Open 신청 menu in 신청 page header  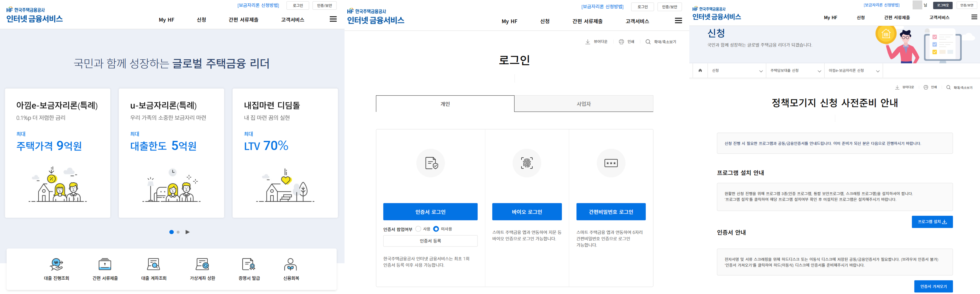[x=861, y=18]
